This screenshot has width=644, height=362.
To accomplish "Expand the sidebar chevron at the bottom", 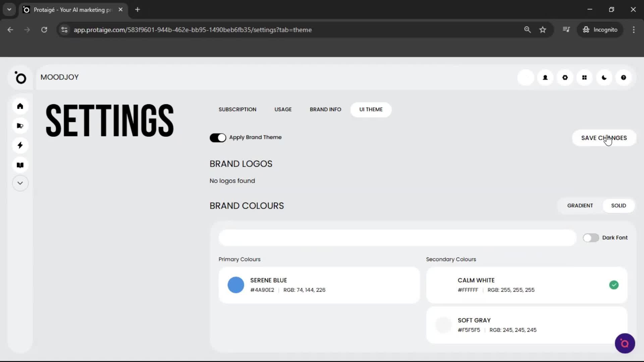I will (x=20, y=183).
